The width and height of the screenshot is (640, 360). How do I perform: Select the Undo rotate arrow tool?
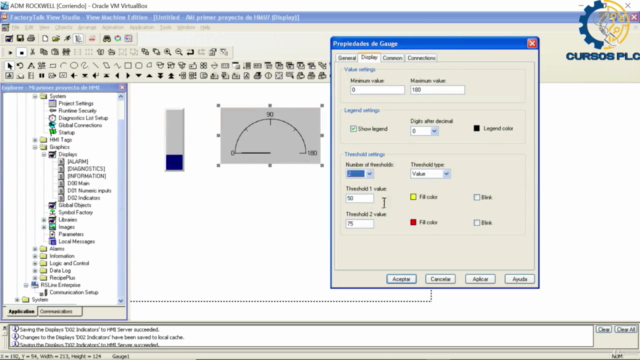20,66
